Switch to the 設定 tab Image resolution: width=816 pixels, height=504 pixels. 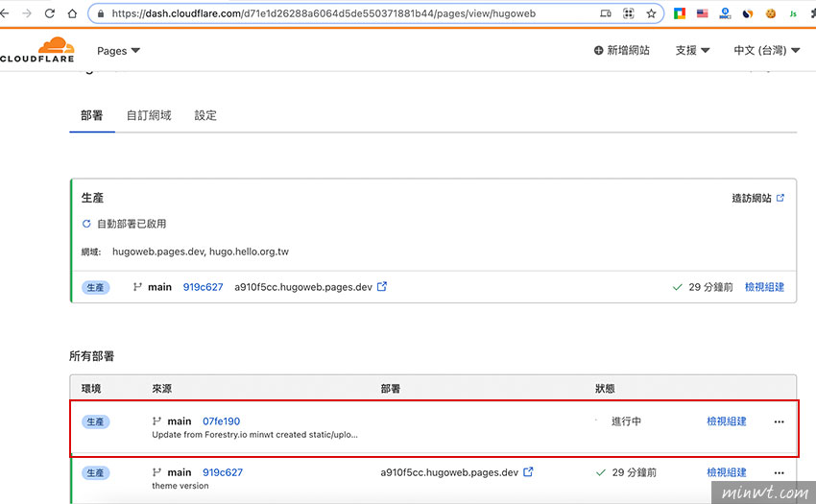(x=205, y=115)
